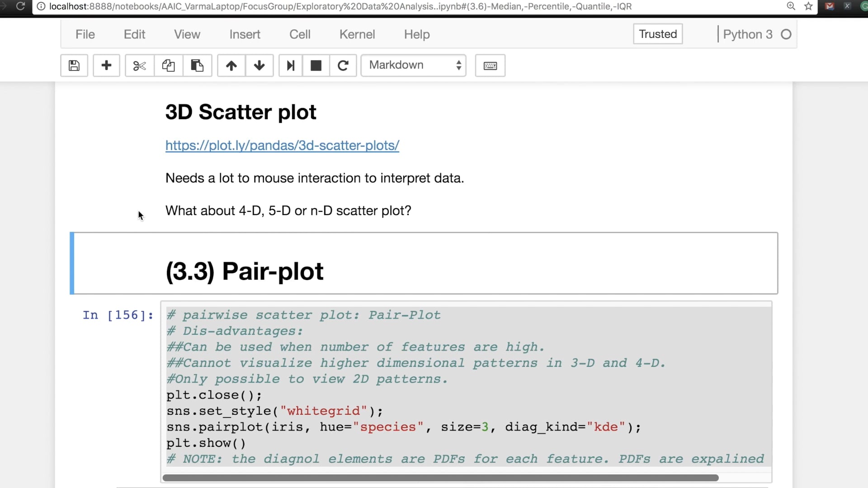
Task: Click the sns.pairplot code line
Action: pos(404,427)
